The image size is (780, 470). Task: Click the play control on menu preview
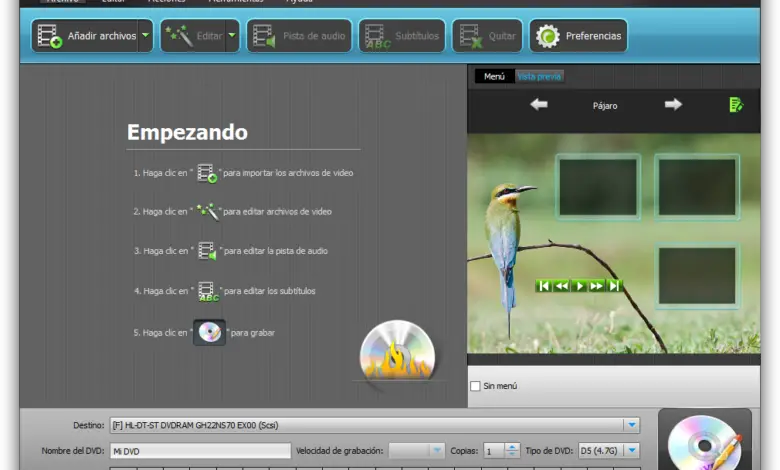(579, 286)
